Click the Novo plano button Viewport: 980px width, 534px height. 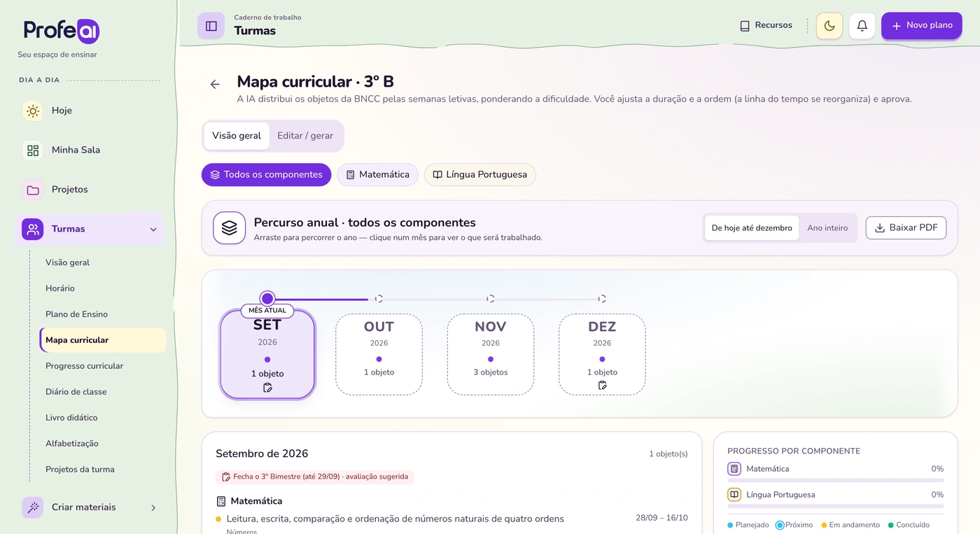(x=921, y=26)
